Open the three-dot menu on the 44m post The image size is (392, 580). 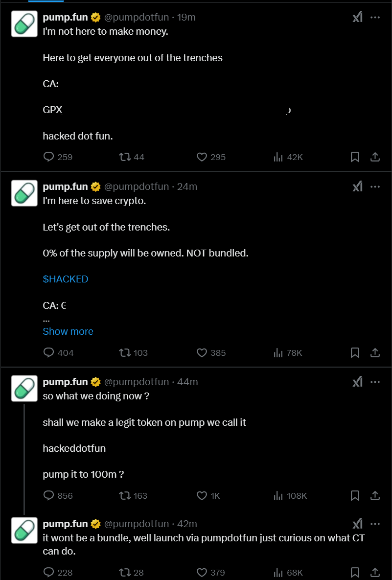(375, 382)
